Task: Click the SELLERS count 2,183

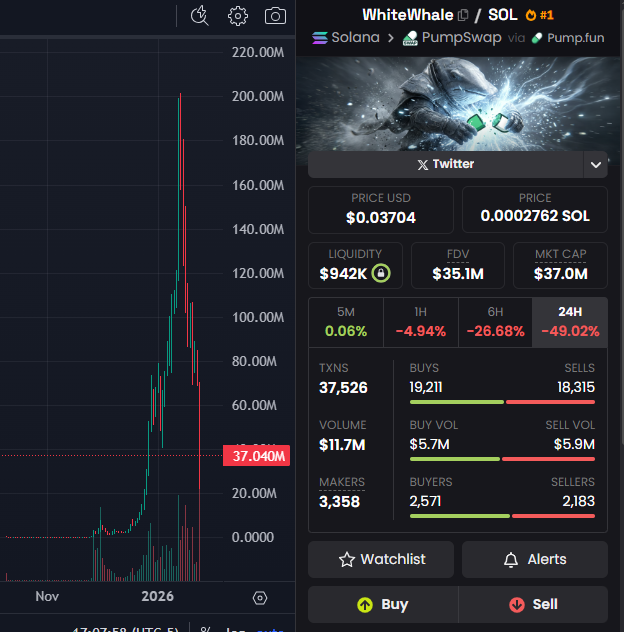Action: [578, 501]
